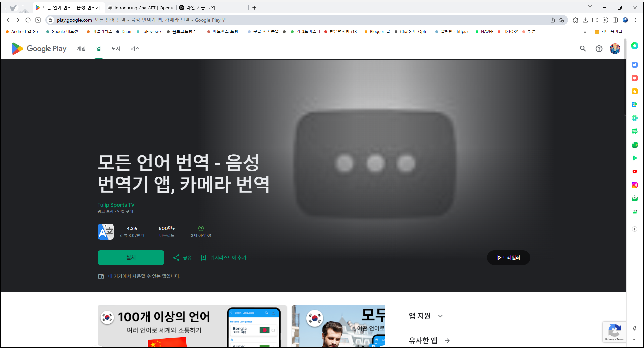
Task: Toggle the bookmark star for this page
Action: (561, 20)
